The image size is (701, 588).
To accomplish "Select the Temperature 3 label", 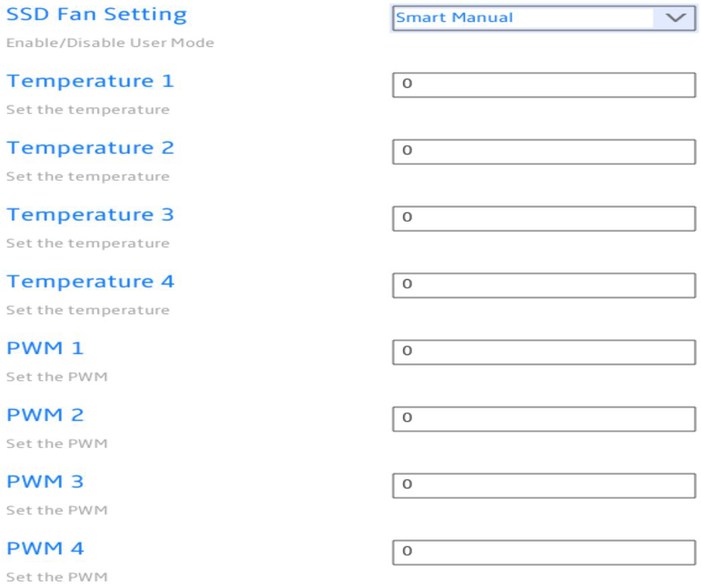I will [x=90, y=214].
